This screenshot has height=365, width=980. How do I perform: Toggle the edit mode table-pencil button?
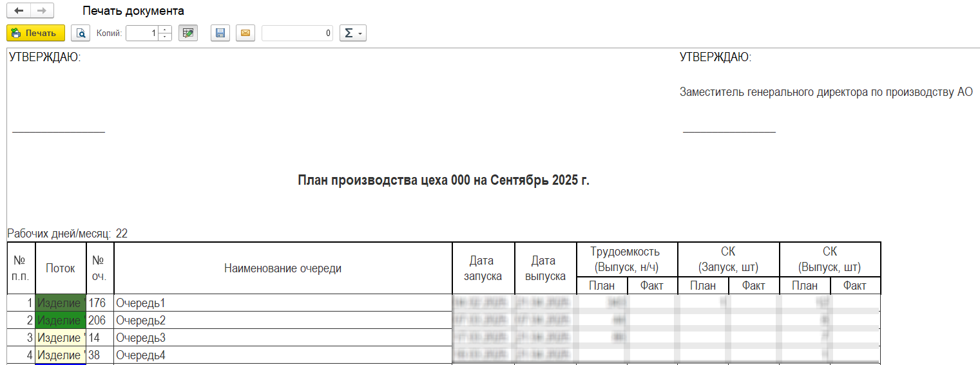coord(187,33)
